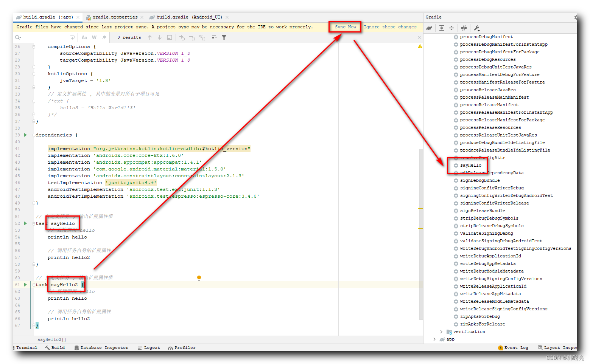
Task: Click editor vertical scrollbar thumb
Action: (421, 234)
